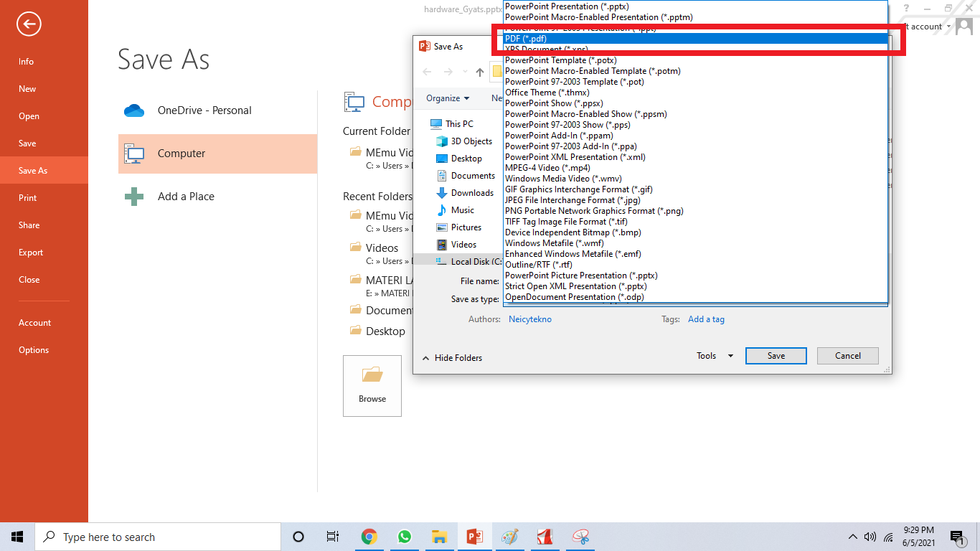Open the volume control in system tray
980x551 pixels.
point(870,537)
